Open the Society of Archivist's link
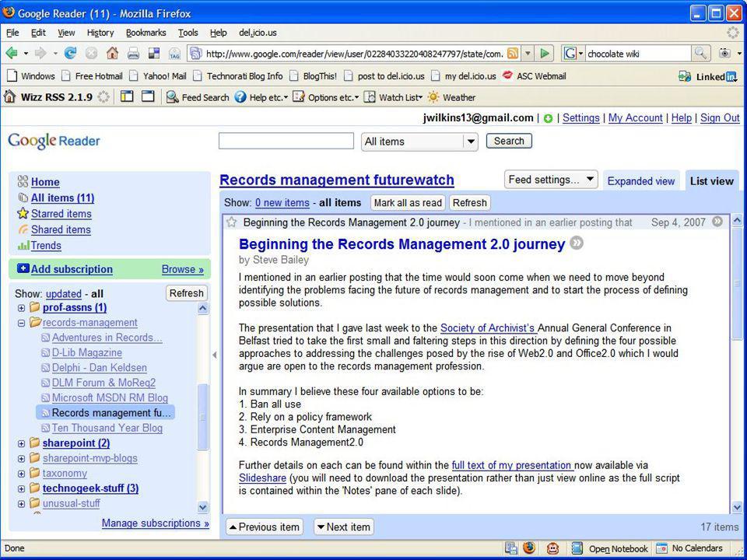 (488, 328)
